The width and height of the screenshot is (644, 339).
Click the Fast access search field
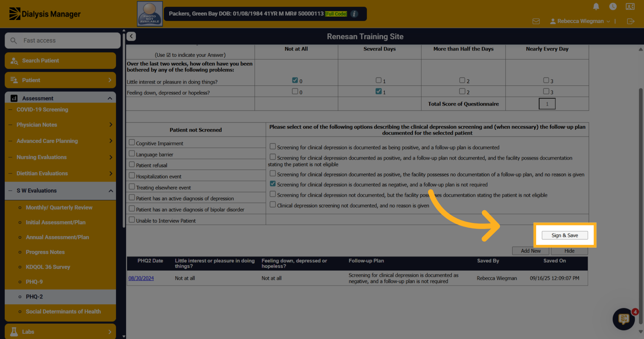click(63, 41)
